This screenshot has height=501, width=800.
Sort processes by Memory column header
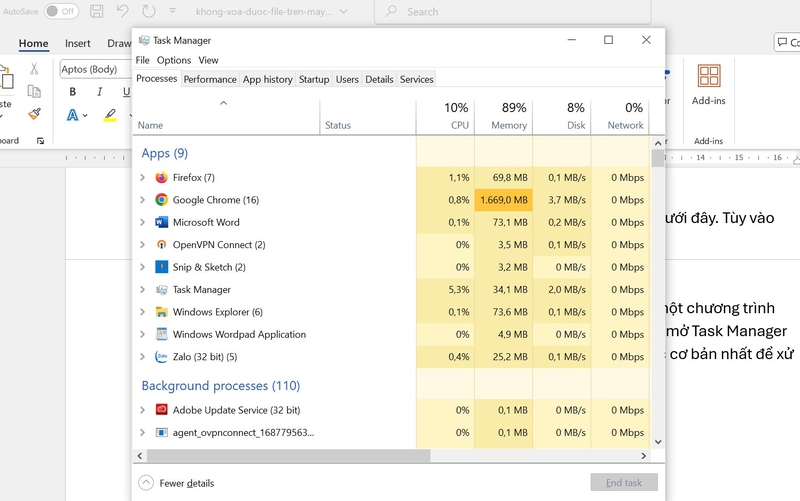pyautogui.click(x=504, y=116)
